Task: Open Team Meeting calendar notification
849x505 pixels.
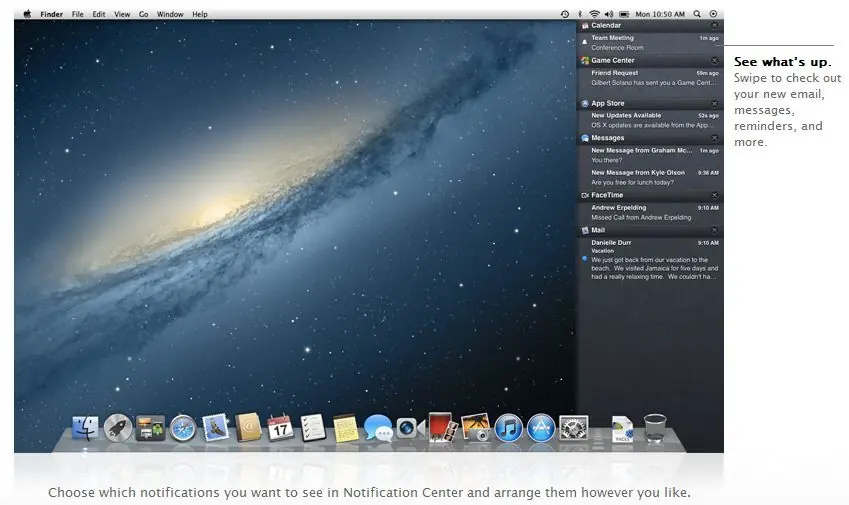Action: tap(650, 43)
